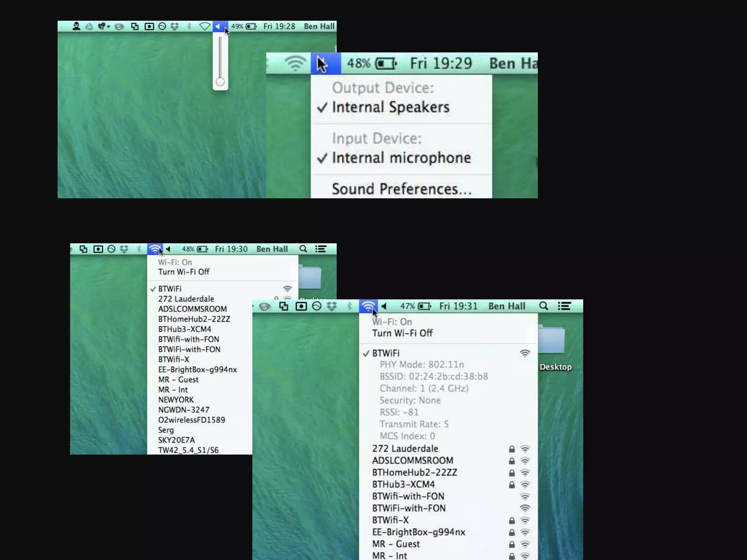Select the checked Internal Speakers output device

click(x=390, y=107)
